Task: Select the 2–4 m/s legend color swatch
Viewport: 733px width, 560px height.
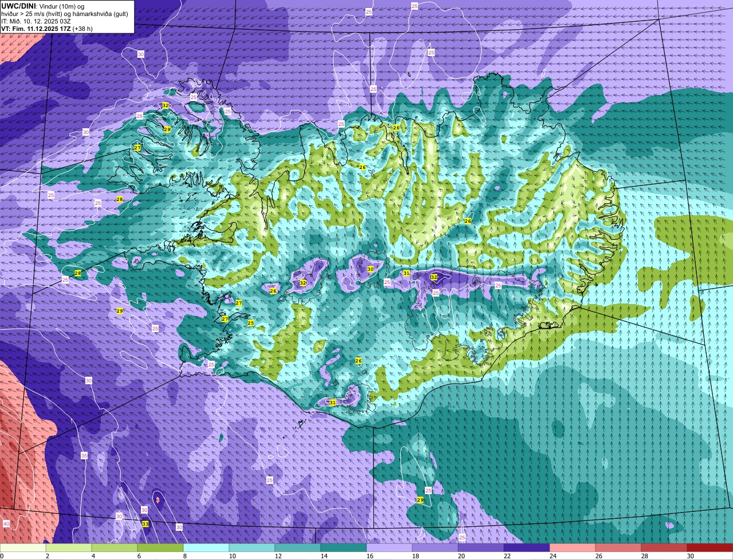Action: (x=69, y=547)
